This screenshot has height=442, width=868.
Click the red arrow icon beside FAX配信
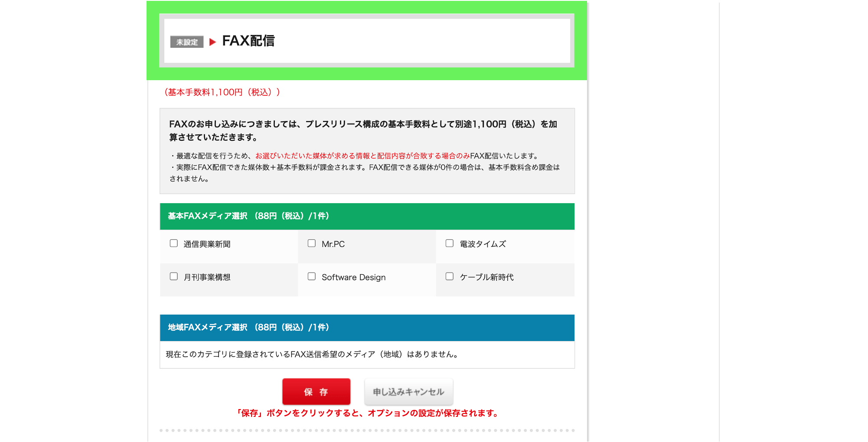click(212, 42)
